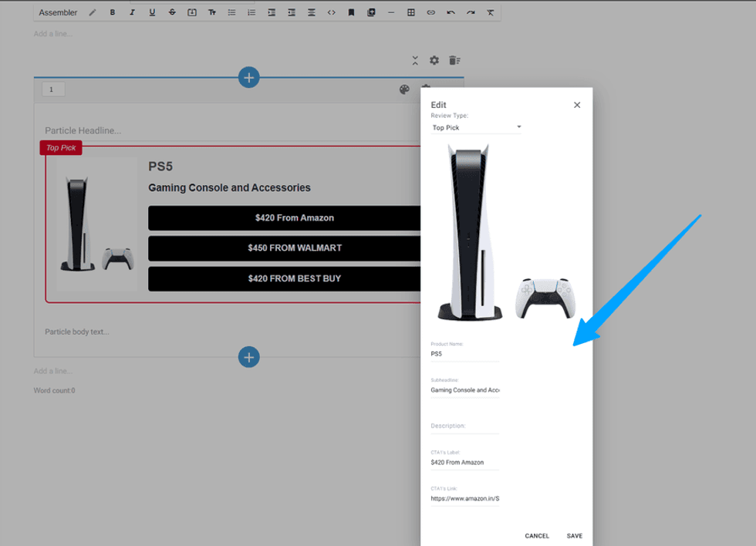Collapse particles with the collapse-arrows icon

(415, 60)
